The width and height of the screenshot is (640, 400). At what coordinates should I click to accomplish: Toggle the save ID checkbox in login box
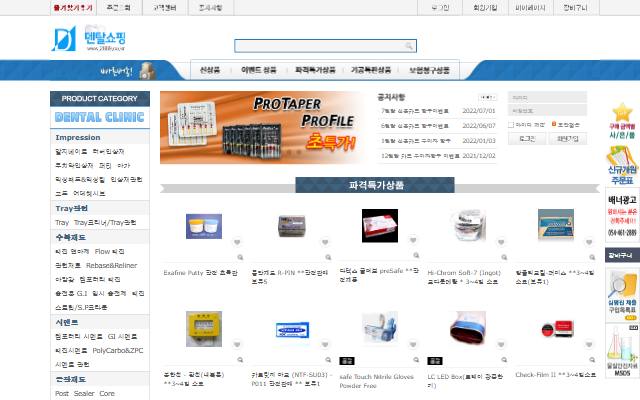pos(511,125)
